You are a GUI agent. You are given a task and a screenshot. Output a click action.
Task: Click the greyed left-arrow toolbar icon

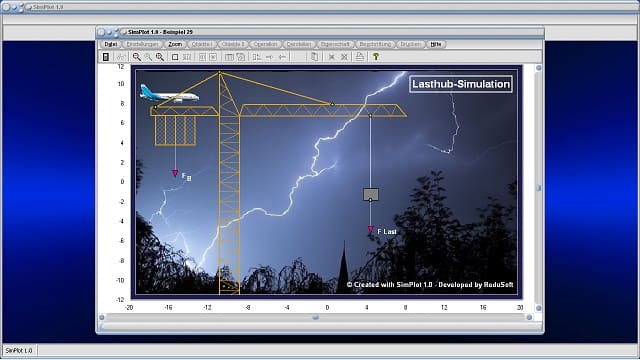(282, 57)
